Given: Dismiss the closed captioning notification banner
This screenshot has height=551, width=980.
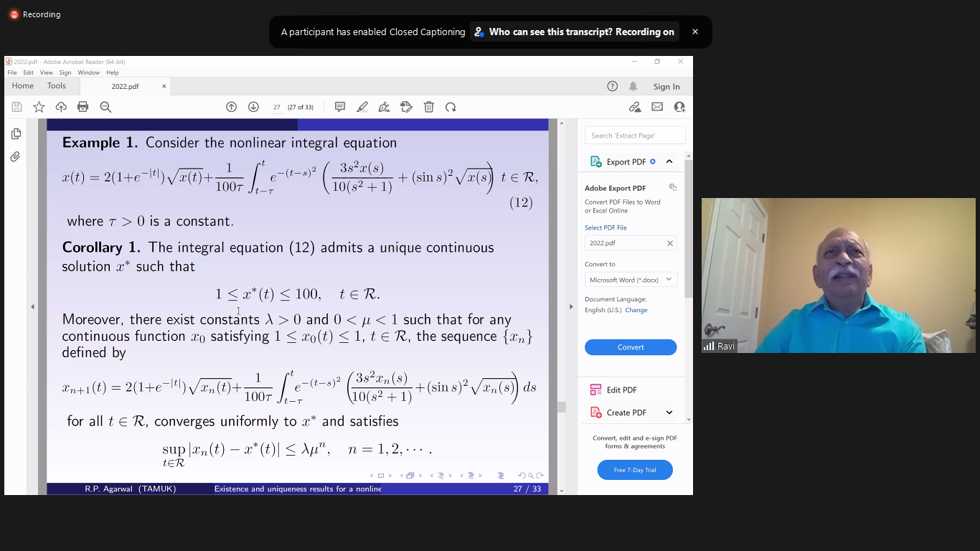Looking at the screenshot, I should coord(694,32).
